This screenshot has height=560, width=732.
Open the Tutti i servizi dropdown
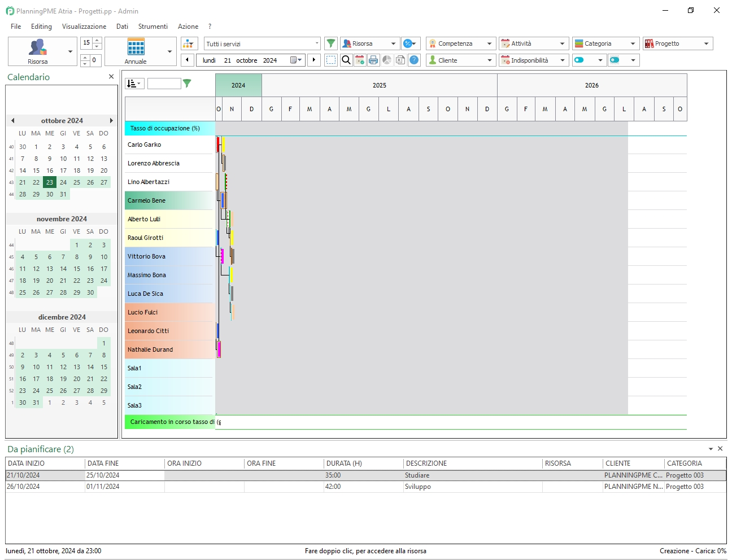click(263, 43)
